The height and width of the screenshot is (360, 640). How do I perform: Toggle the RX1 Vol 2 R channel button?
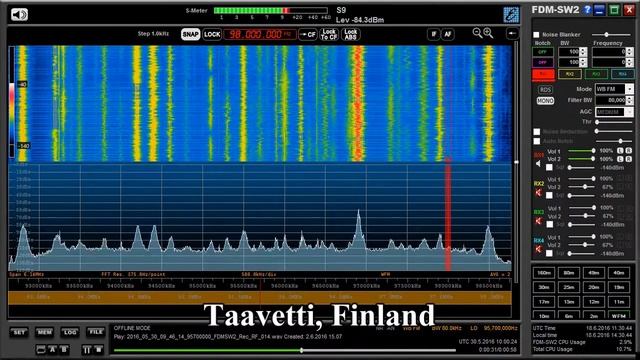point(629,159)
